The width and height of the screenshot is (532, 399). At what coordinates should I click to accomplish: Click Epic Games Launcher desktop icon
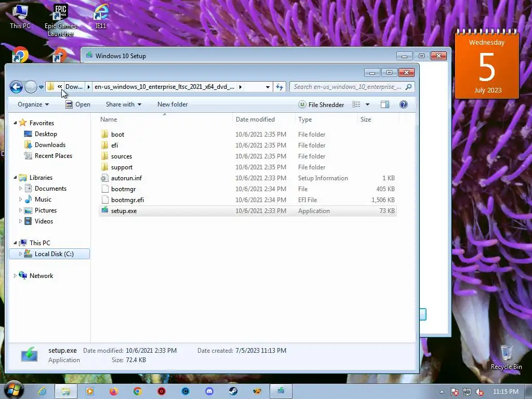60,20
